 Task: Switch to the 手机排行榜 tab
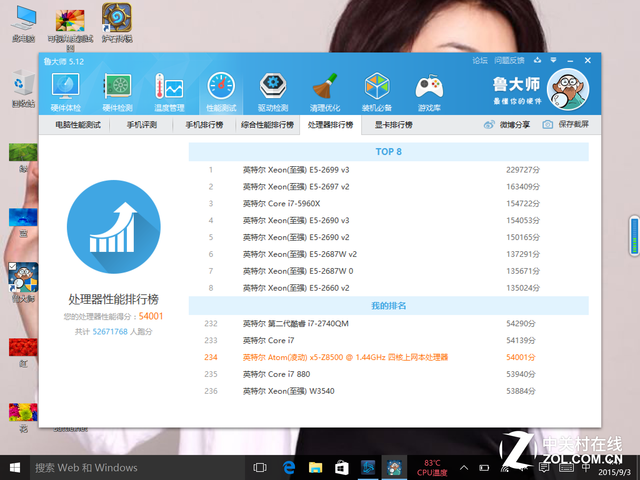(204, 125)
